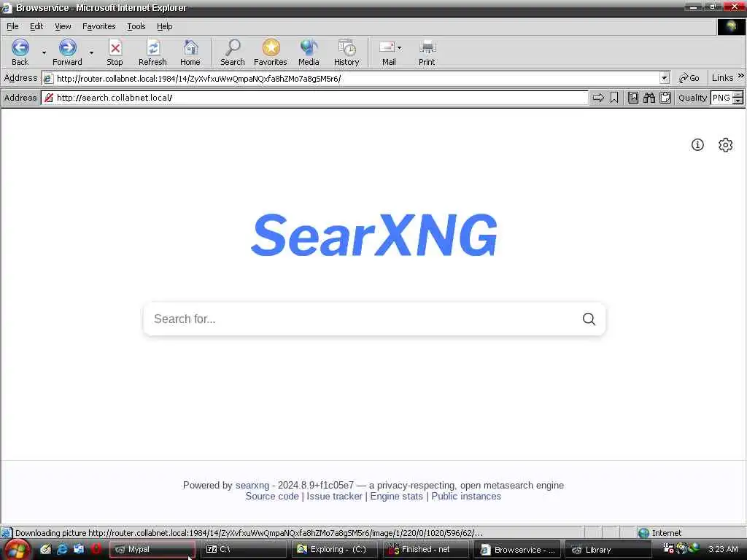This screenshot has height=560, width=747.
Task: Open the Source code link
Action: click(x=272, y=496)
